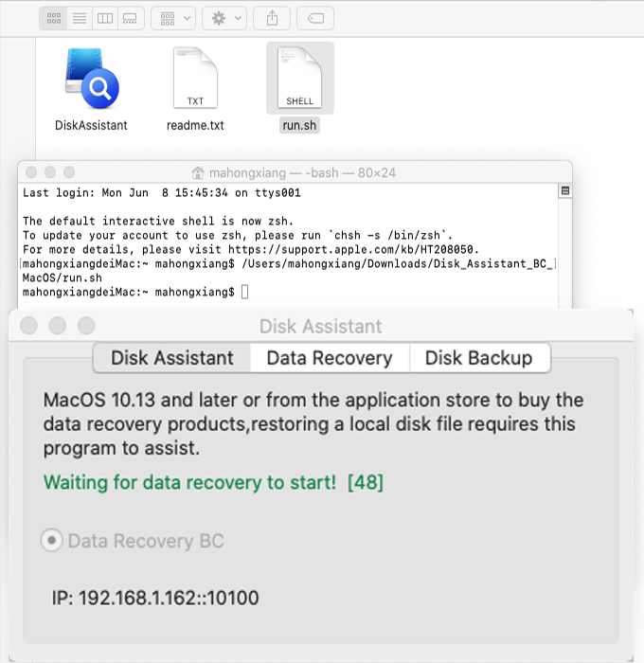Click the support.apple.com link in Terminal
The height and width of the screenshot is (663, 644).
[x=352, y=249]
